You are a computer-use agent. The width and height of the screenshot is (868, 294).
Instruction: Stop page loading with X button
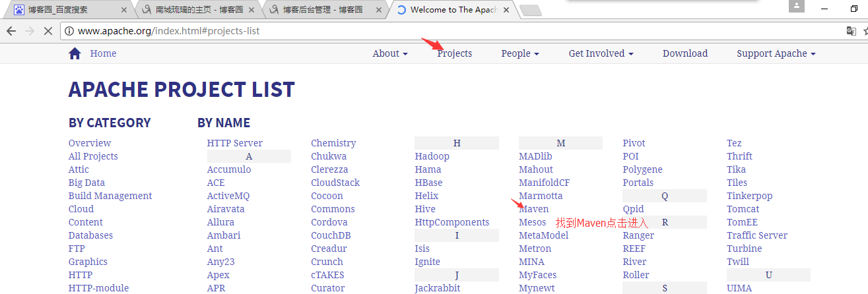[48, 31]
